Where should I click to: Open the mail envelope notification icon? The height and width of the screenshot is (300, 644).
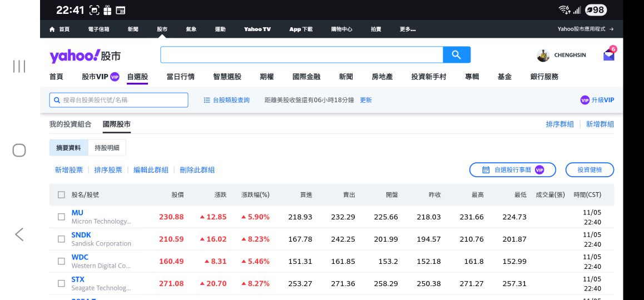608,55
